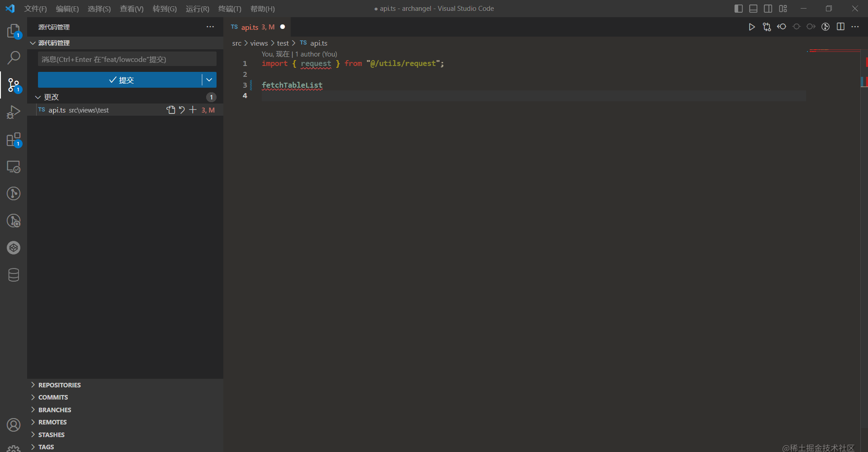Open Customize Layout button in title bar
This screenshot has height=452, width=868.
coord(783,9)
